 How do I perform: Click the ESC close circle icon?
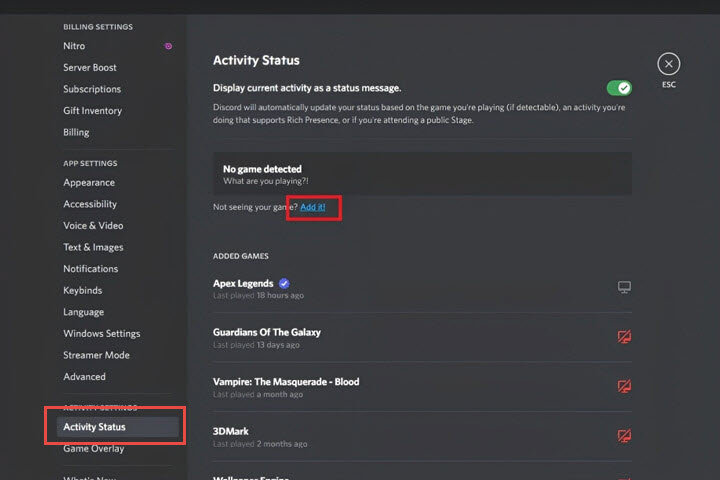(x=669, y=64)
